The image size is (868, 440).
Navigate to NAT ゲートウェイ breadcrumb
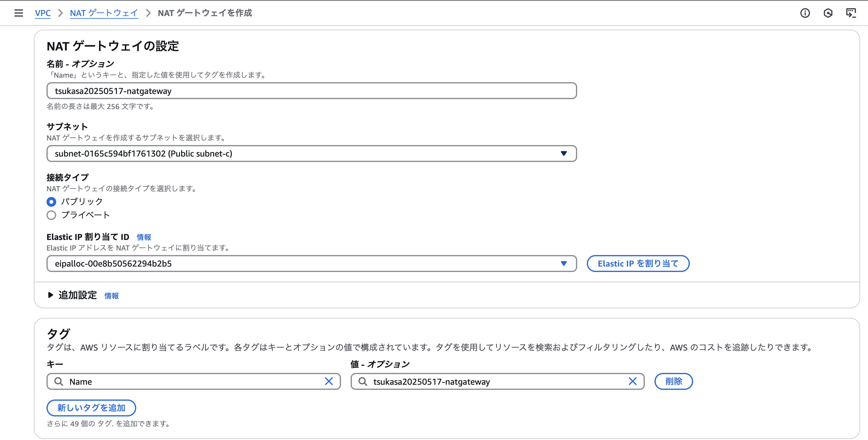tap(104, 13)
